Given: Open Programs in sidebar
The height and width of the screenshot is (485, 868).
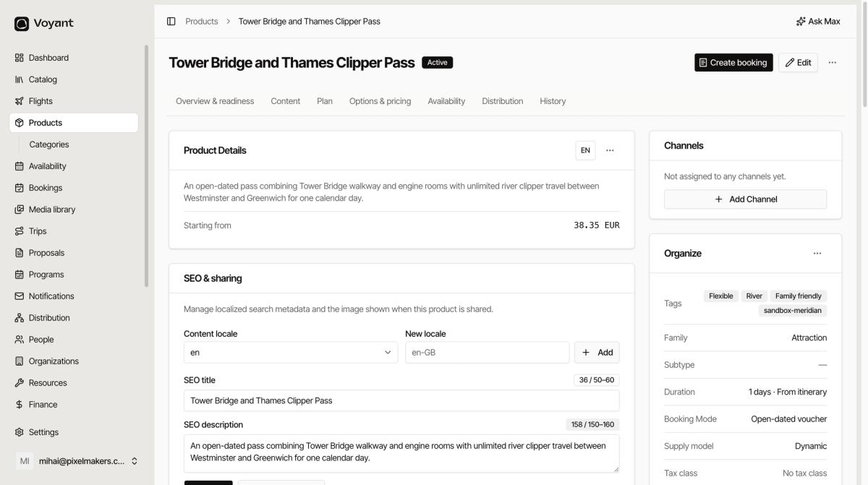Looking at the screenshot, I should pos(74,275).
